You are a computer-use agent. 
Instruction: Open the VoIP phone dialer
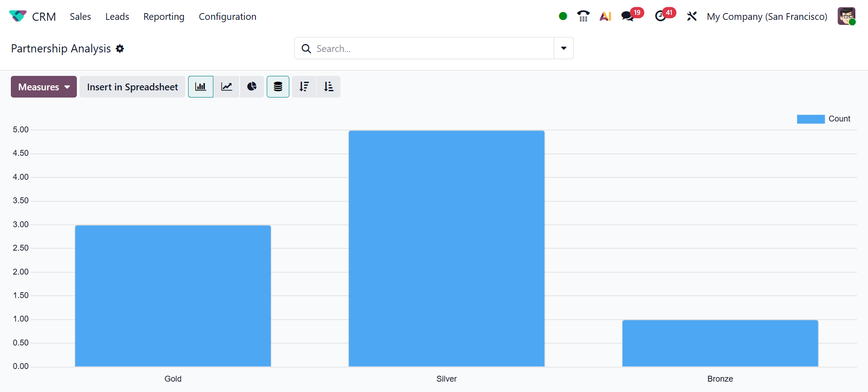coord(583,16)
